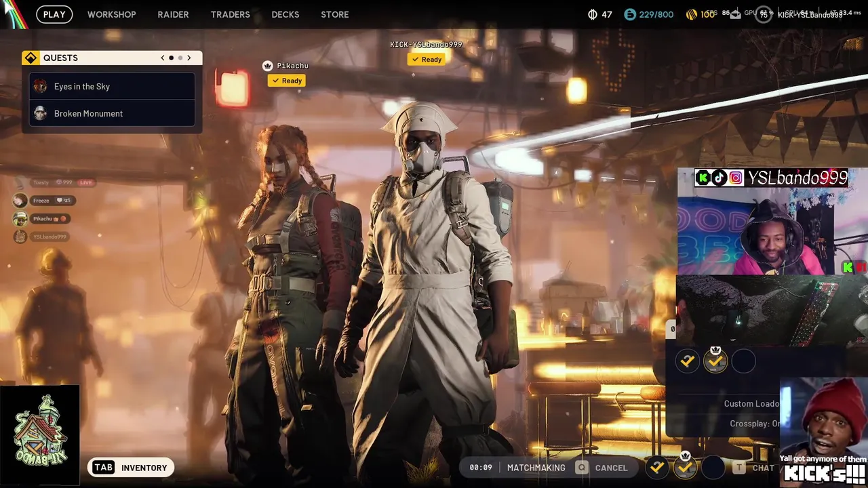Click the KICK-YSLbando999 name above the character
Viewport: 868px width, 488px height.
point(426,45)
